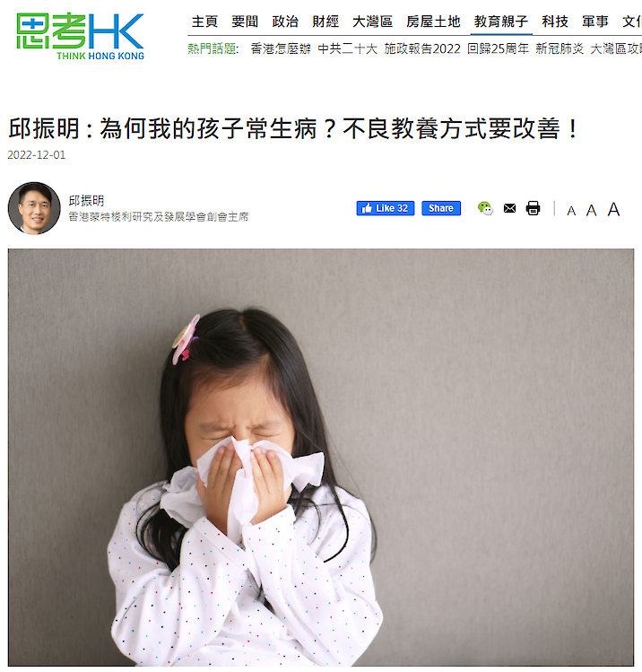Open author 邱振明 avatar photo

(34, 208)
